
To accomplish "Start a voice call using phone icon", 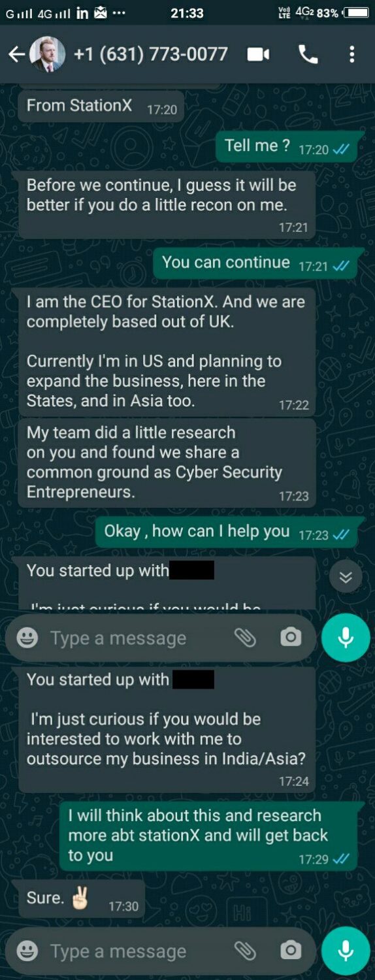I will (x=308, y=54).
